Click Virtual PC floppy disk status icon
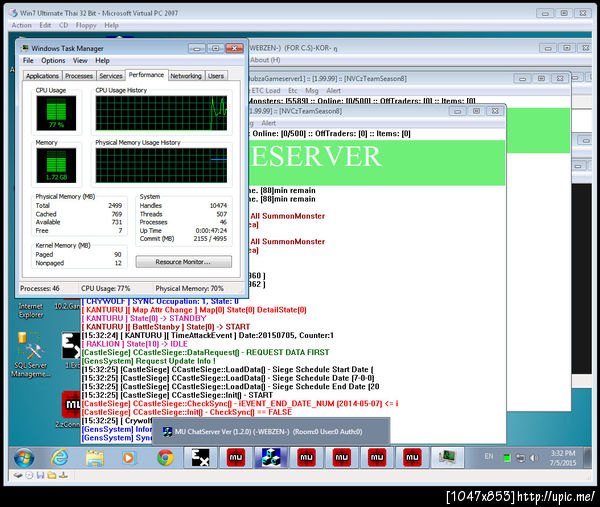The image size is (600, 507). pyautogui.click(x=40, y=476)
